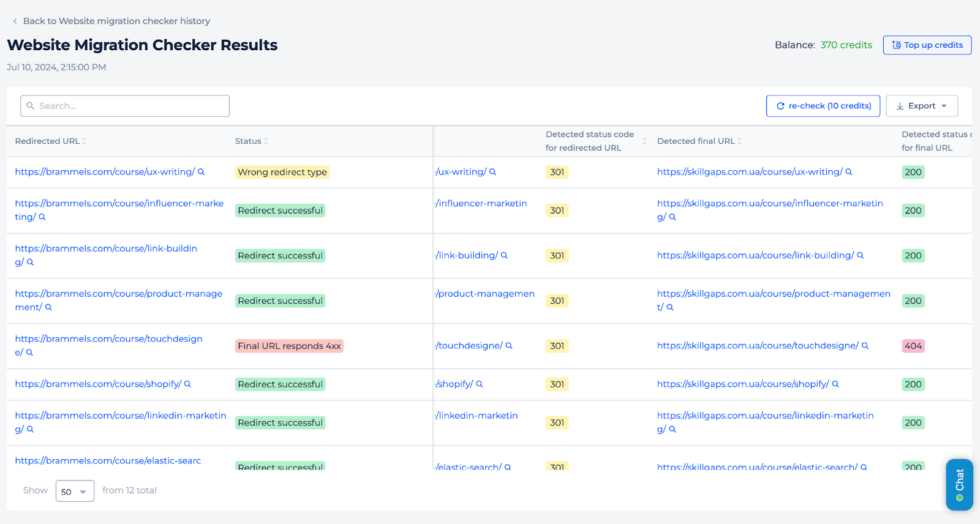Screen dimensions: 980x524
Task: Click magnifier next to skillgaps link-building final URL
Action: coord(861,255)
